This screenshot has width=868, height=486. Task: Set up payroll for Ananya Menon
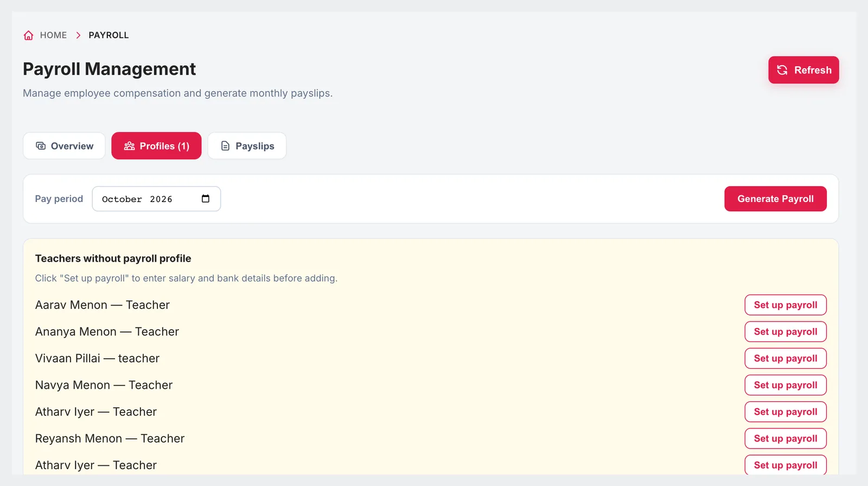point(786,332)
